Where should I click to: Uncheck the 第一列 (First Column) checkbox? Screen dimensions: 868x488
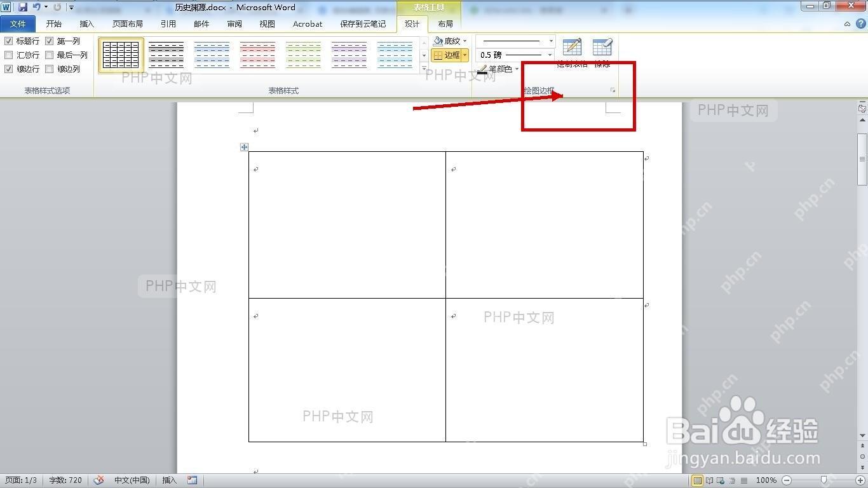point(50,41)
